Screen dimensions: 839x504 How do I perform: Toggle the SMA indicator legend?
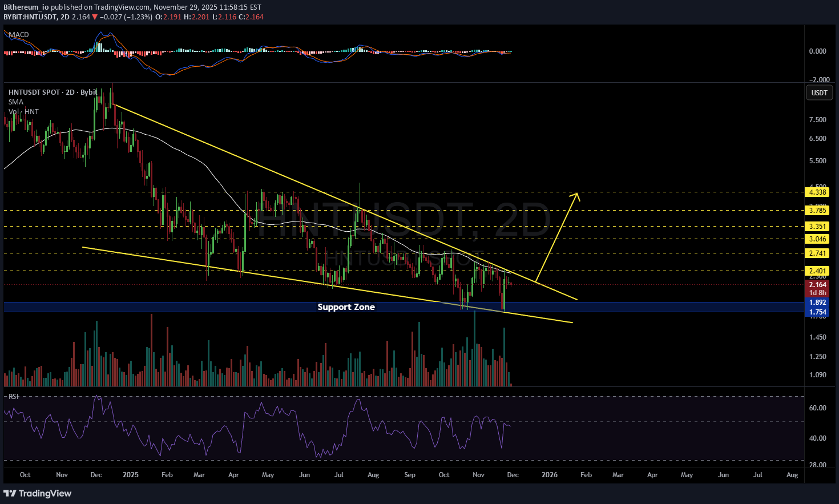point(16,102)
